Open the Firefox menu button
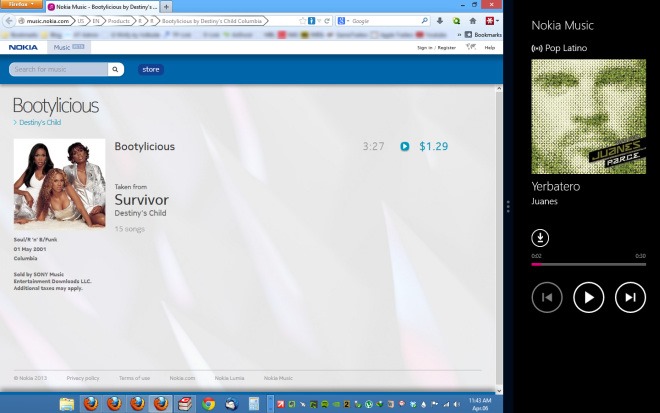 (21, 4)
